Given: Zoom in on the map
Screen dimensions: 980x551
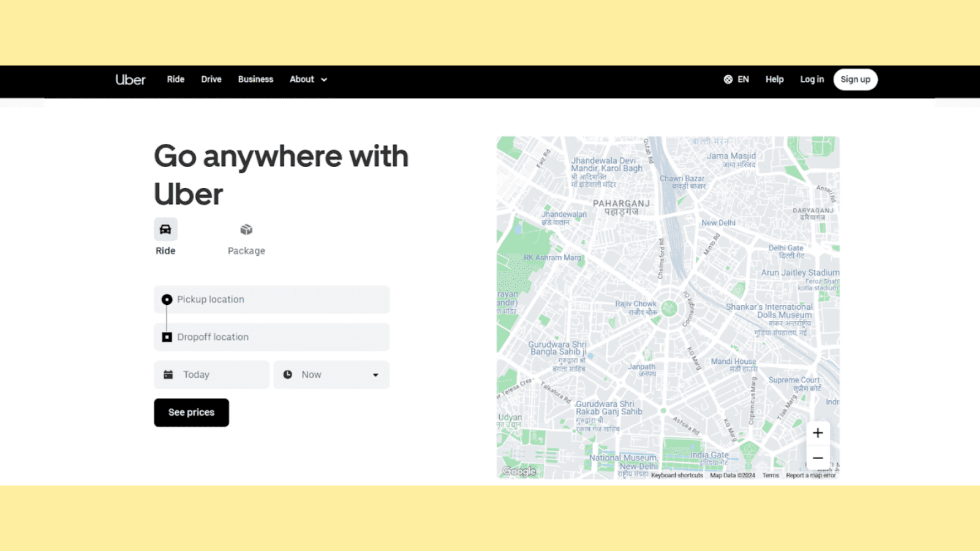Looking at the screenshot, I should 818,433.
